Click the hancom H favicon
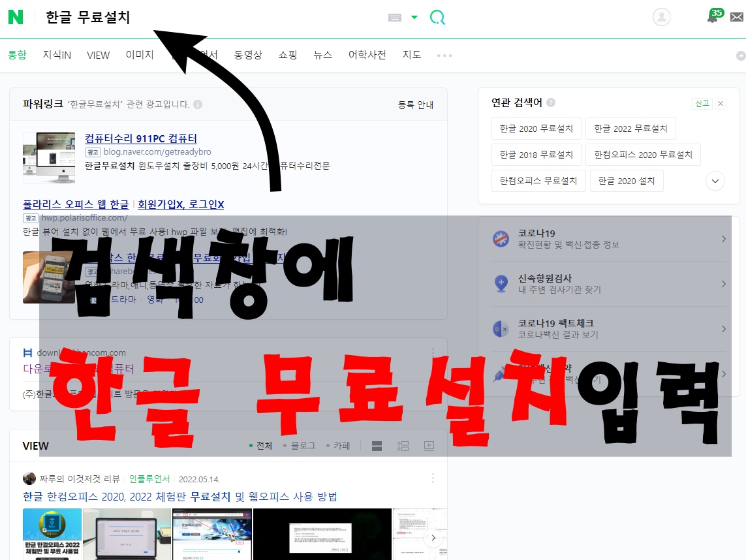The height and width of the screenshot is (560, 746). [x=27, y=352]
